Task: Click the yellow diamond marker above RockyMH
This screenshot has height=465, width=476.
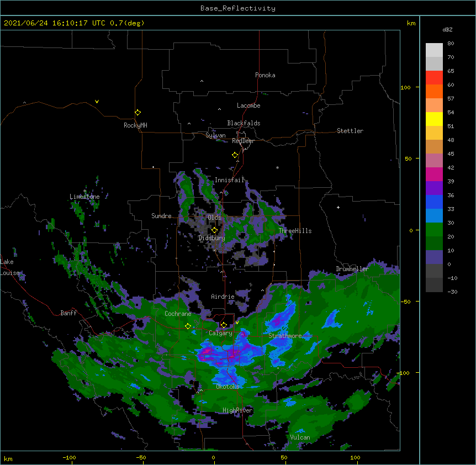Action: click(138, 113)
